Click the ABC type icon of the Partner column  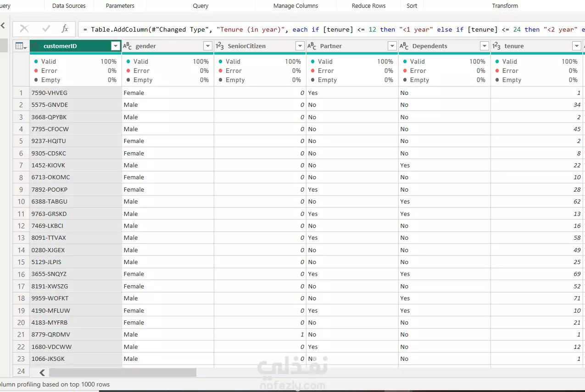pos(312,46)
